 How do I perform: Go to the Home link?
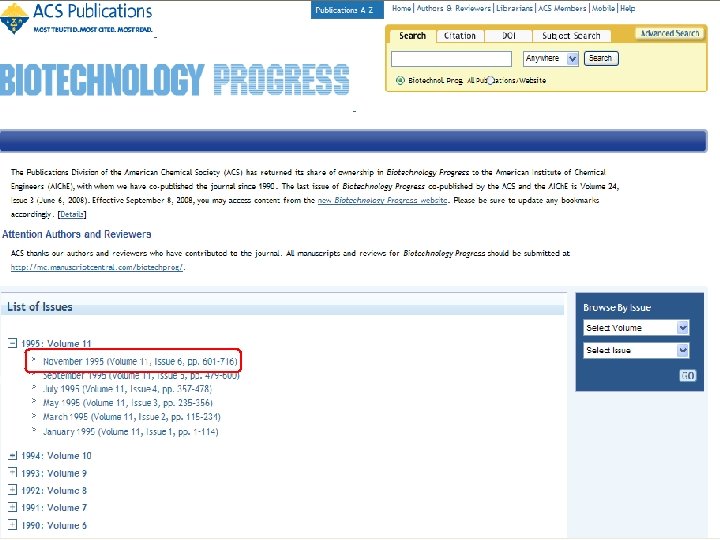tap(401, 8)
